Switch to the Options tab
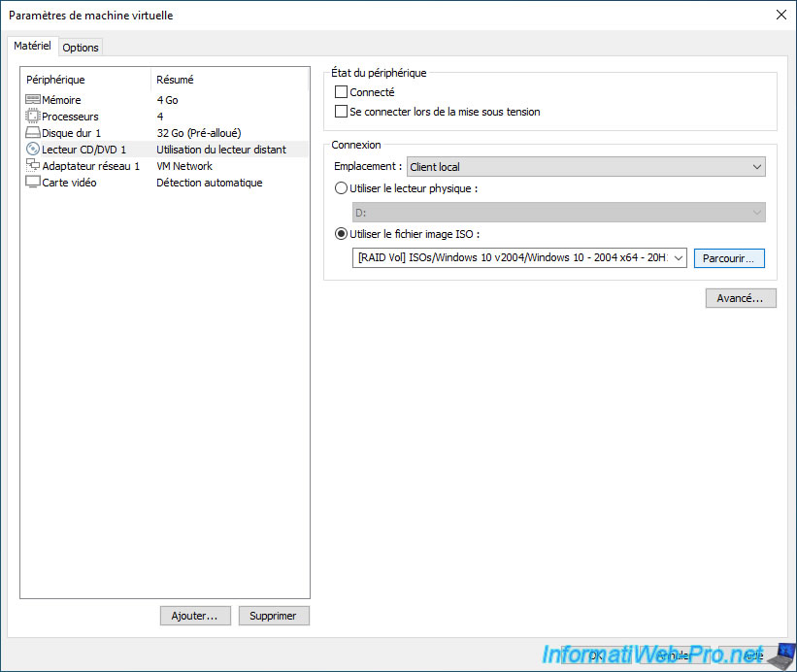Screen dimensions: 797x672 (81, 48)
